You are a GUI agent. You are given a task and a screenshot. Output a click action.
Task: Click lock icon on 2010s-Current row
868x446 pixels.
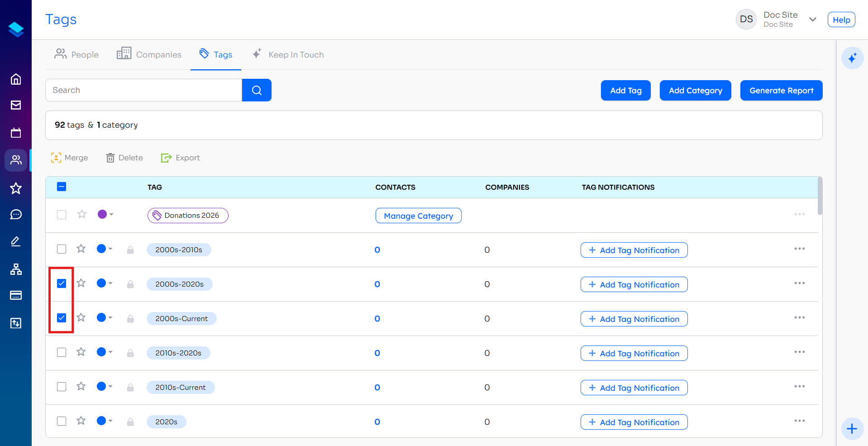[x=130, y=388]
